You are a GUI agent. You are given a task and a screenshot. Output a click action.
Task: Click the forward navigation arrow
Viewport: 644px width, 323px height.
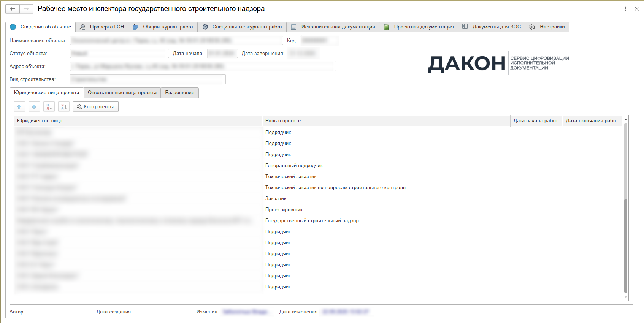(26, 9)
